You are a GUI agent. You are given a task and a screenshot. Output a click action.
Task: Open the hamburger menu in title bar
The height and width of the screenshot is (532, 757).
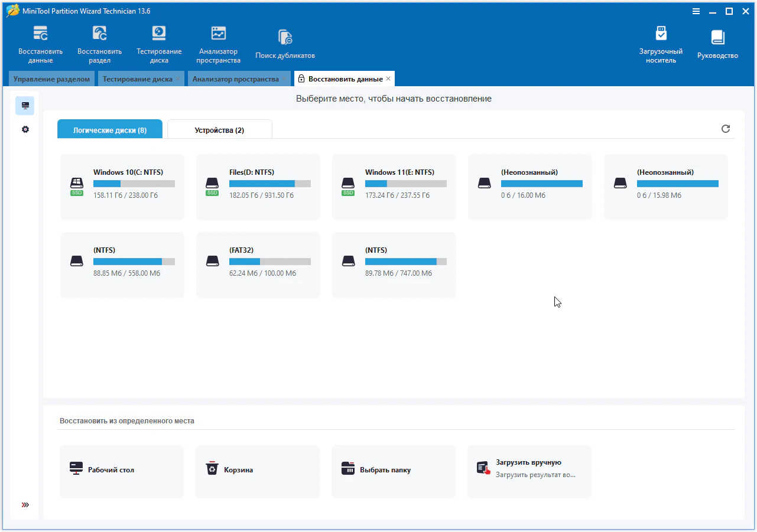point(696,11)
